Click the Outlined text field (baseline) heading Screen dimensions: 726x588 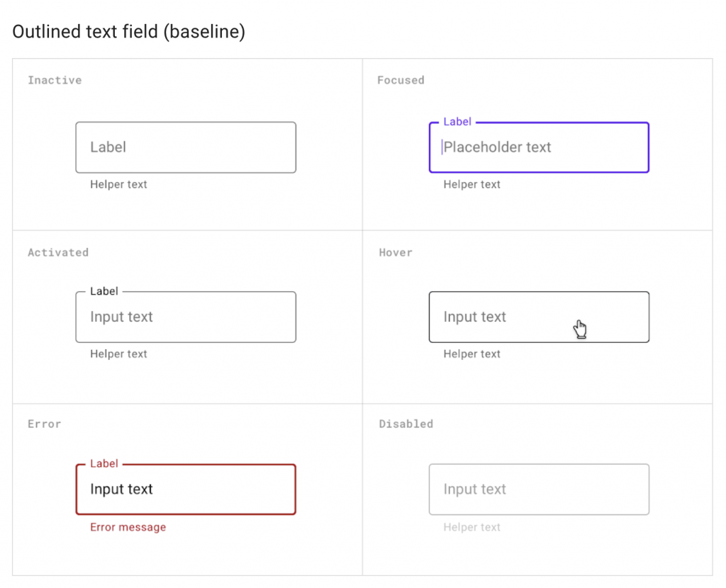coord(129,32)
